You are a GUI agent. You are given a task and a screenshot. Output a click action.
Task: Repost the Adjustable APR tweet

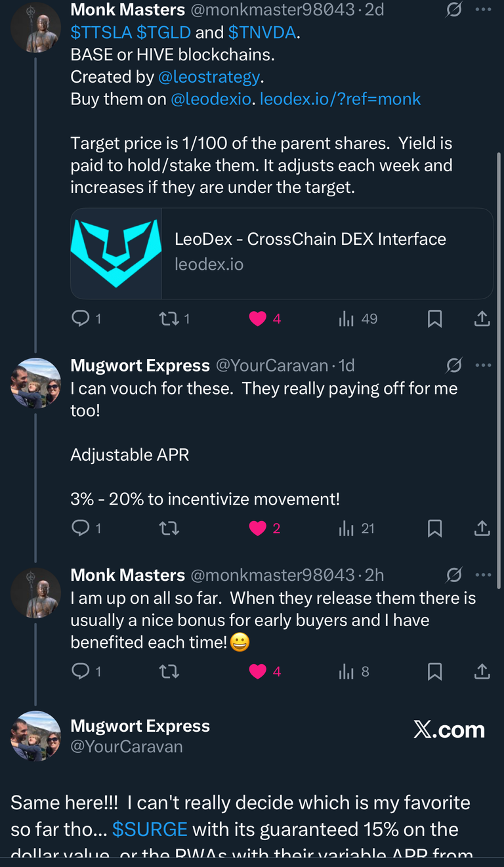(169, 528)
